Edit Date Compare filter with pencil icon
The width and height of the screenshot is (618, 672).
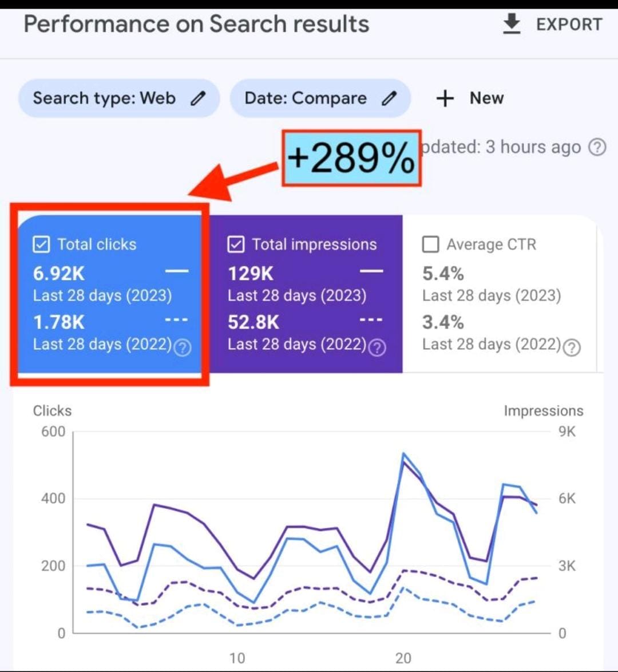click(x=389, y=98)
